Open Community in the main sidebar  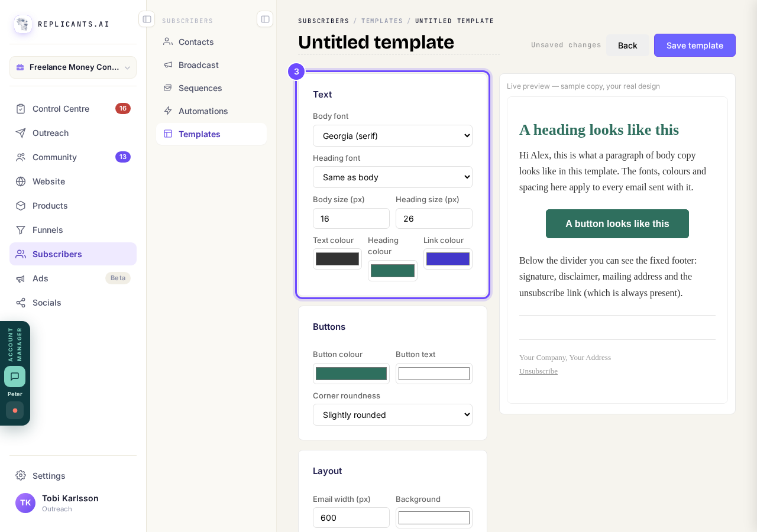click(x=73, y=157)
